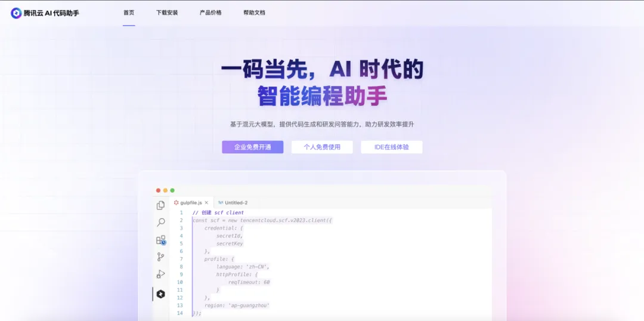Click 'secretId,' code line
The width and height of the screenshot is (644, 321).
(230, 236)
